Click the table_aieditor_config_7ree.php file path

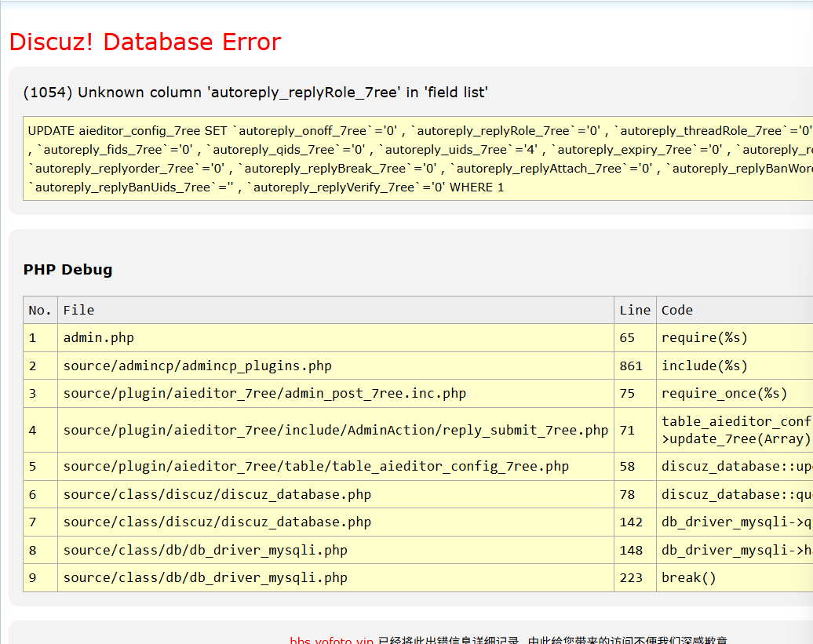click(315, 466)
